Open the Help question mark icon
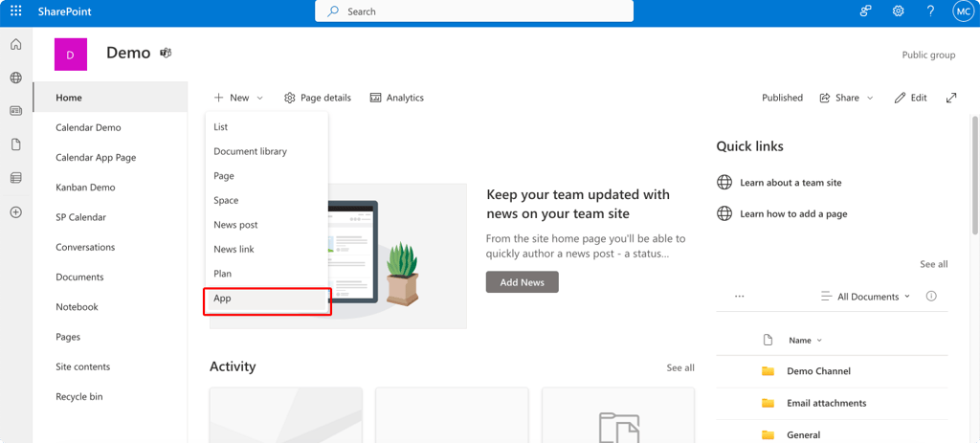The image size is (980, 443). tap(930, 11)
